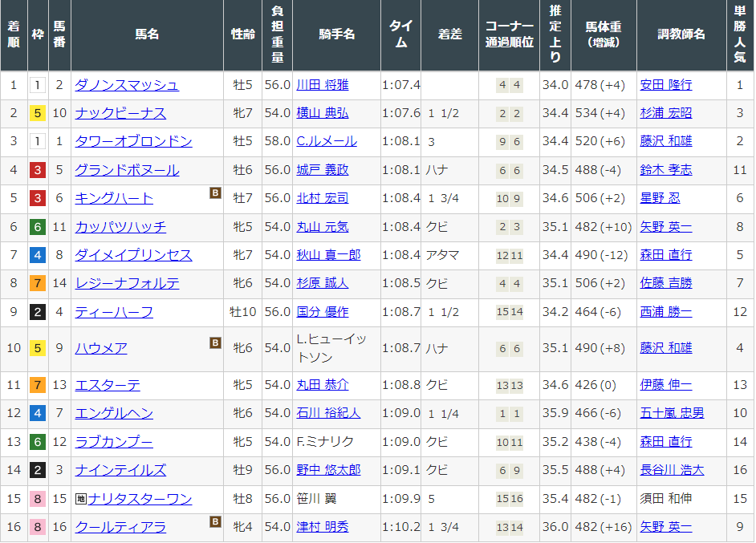Click trainer link 五十嵐 忠男

click(672, 413)
